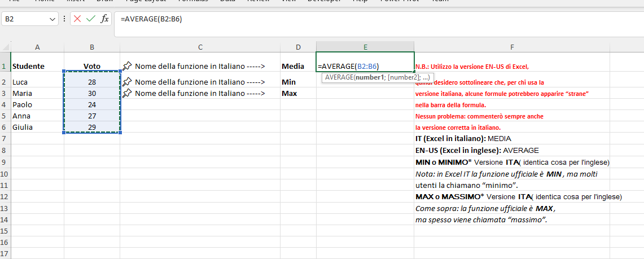Click the Select All corner triangle
Viewport: 644px width, 259px height.
click(x=6, y=47)
